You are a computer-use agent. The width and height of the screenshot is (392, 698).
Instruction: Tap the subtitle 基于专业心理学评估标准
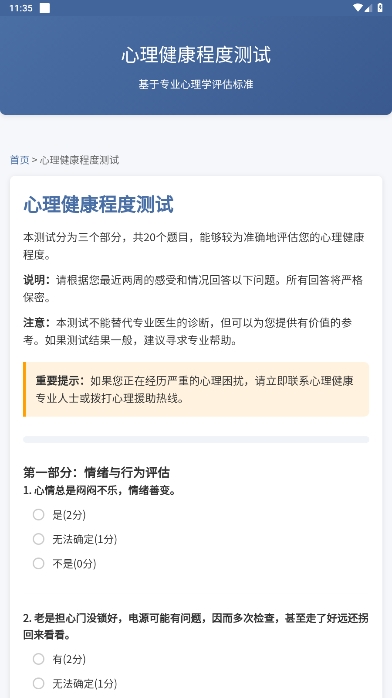(x=196, y=84)
